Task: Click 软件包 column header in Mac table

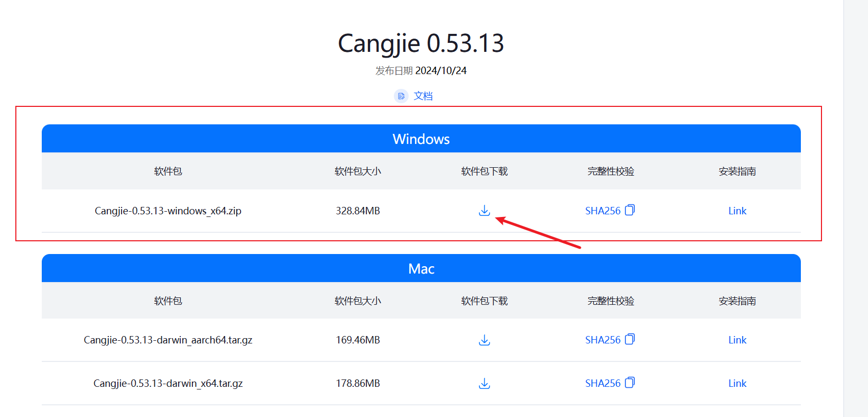Action: point(168,301)
